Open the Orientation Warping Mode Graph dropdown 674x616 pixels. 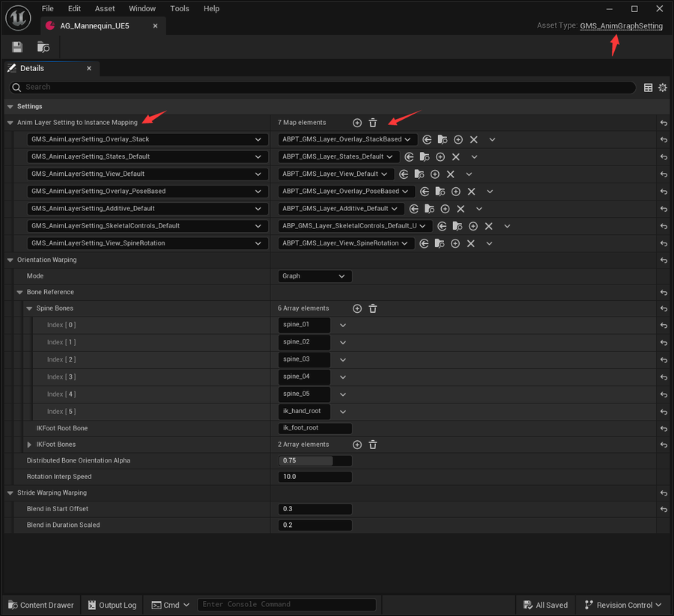pyautogui.click(x=315, y=276)
